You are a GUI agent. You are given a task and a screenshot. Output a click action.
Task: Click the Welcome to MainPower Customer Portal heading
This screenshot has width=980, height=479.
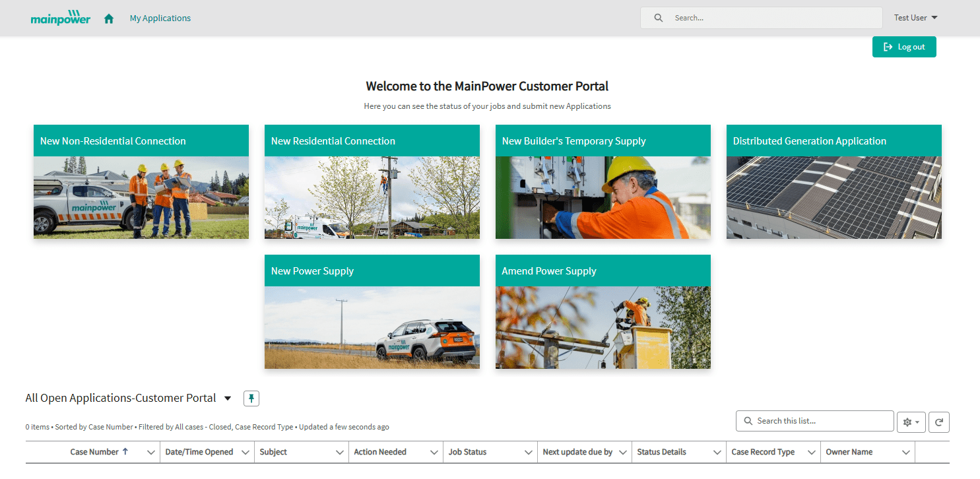click(487, 86)
